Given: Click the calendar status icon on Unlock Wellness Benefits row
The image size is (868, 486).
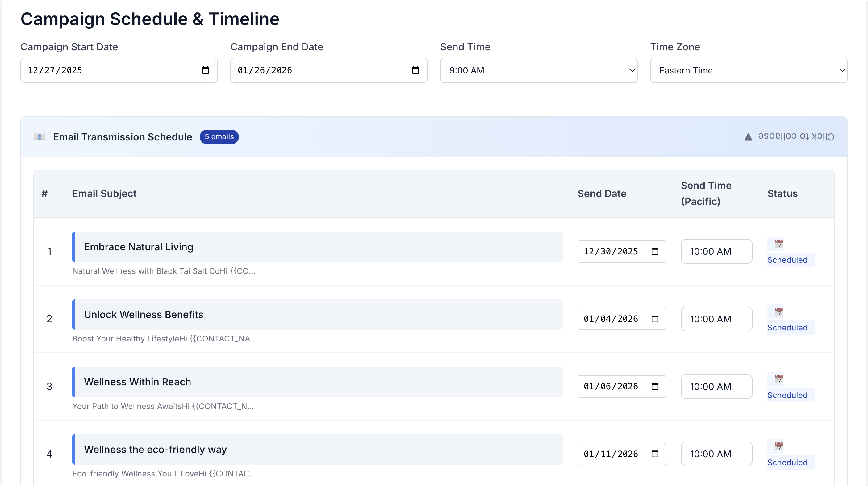Looking at the screenshot, I should pos(778,312).
